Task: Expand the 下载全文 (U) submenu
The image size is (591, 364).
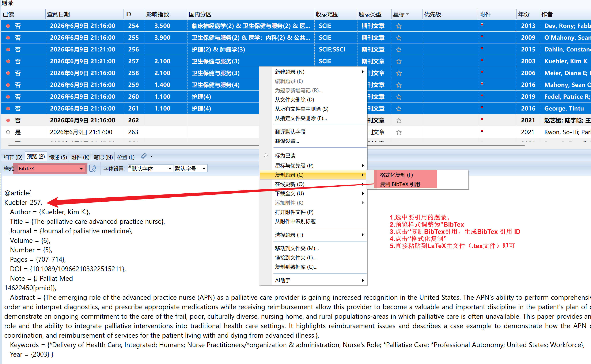Action: (313, 194)
